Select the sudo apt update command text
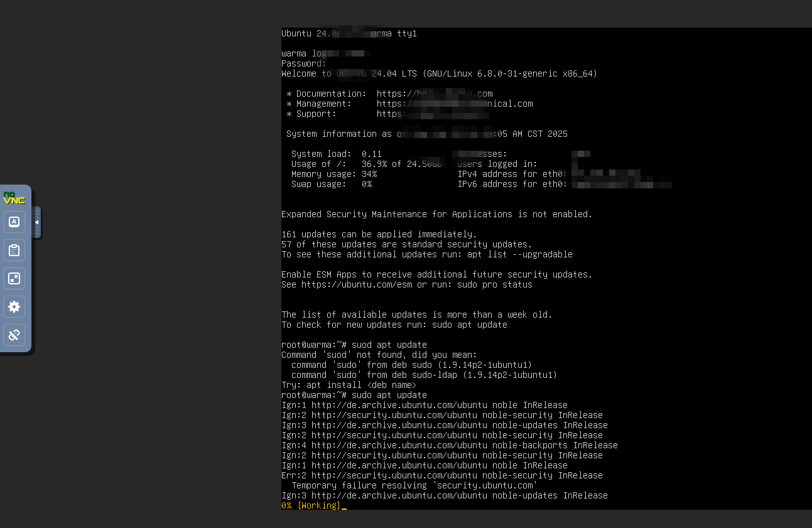 [390, 395]
